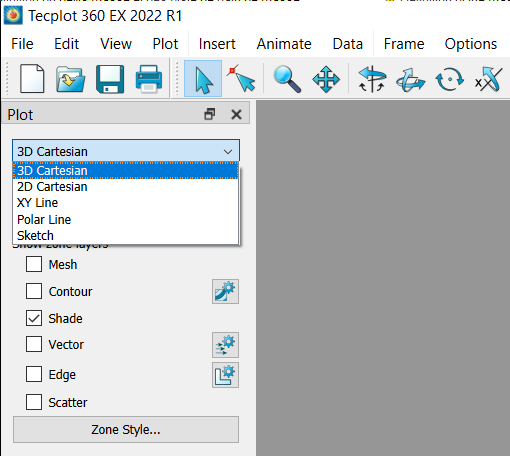Choose Sketch plot type

126,235
